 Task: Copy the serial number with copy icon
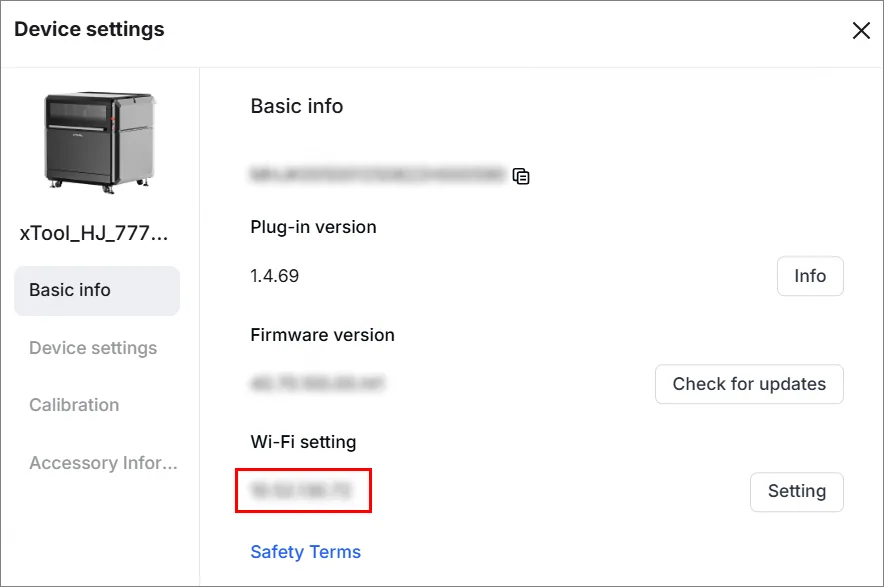521,176
